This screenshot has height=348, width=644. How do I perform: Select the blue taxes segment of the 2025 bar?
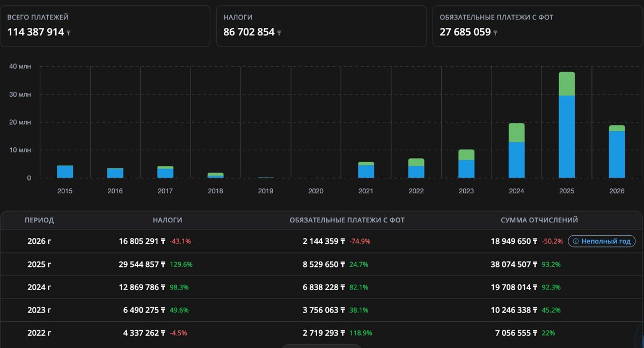coord(567,136)
